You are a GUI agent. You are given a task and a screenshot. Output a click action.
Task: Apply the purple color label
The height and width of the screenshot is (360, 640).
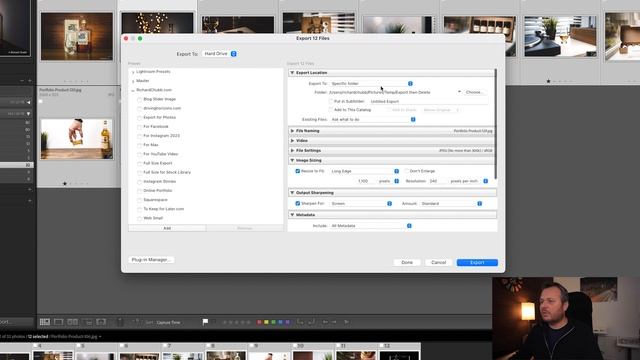click(288, 322)
